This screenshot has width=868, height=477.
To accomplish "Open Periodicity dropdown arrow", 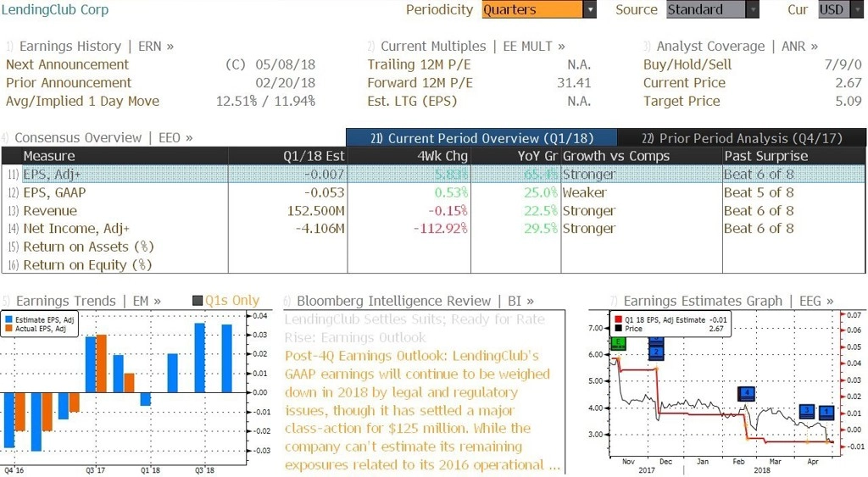I will pos(590,9).
